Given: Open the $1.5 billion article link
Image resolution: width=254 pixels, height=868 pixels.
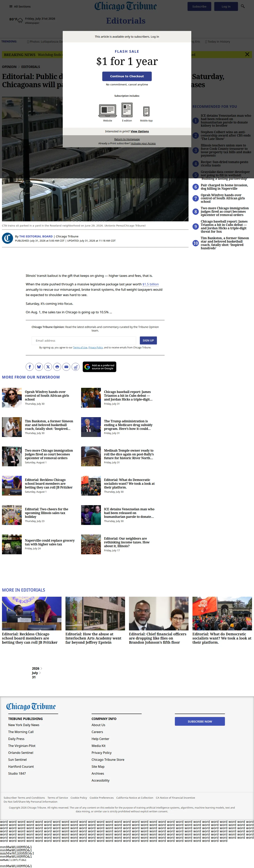Looking at the screenshot, I should [150, 284].
